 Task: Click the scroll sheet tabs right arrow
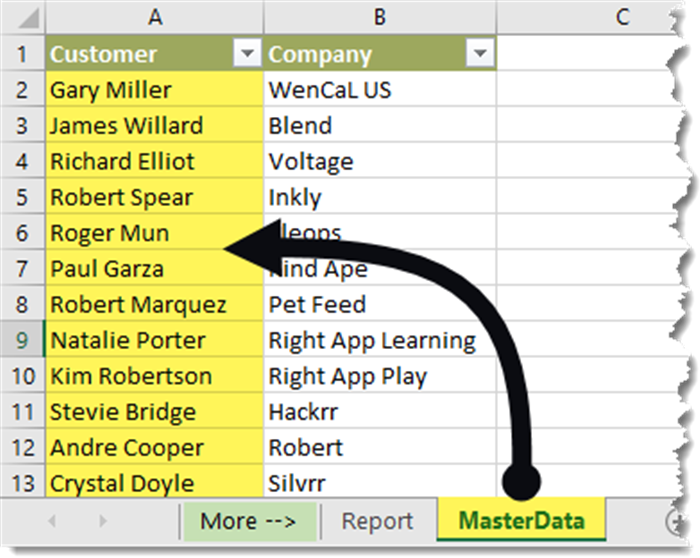[x=104, y=521]
